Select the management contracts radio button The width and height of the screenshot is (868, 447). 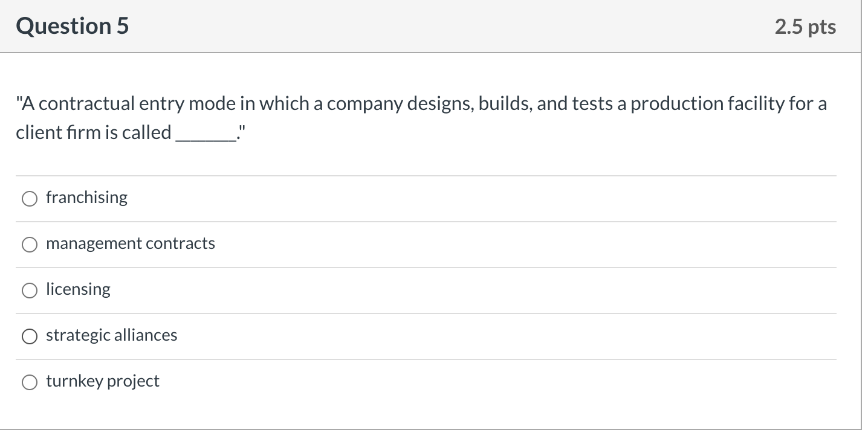click(29, 245)
